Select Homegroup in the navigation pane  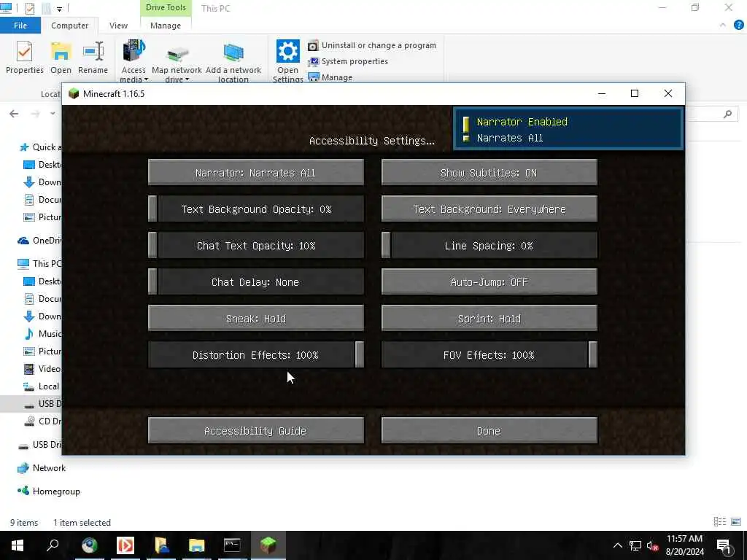coord(48,491)
